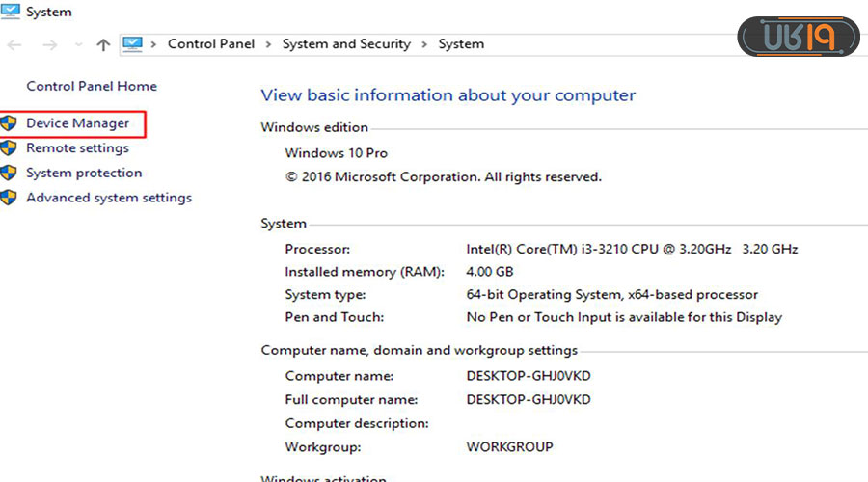Click the Forward arrow navigation button
Viewport: 868px width, 482px height.
tap(50, 45)
